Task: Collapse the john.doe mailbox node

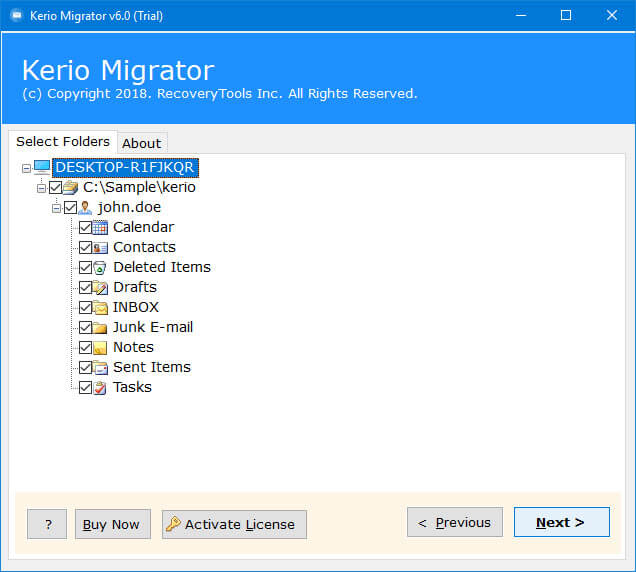Action: click(x=56, y=209)
